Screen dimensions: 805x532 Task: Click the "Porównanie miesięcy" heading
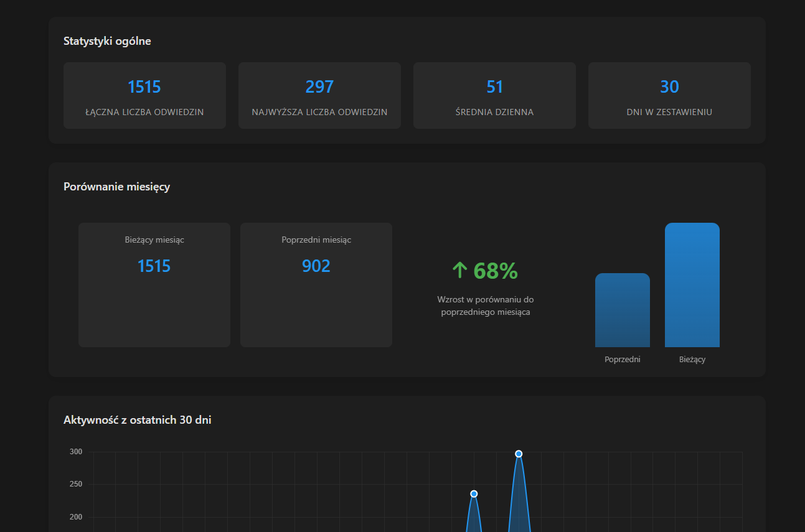[116, 187]
